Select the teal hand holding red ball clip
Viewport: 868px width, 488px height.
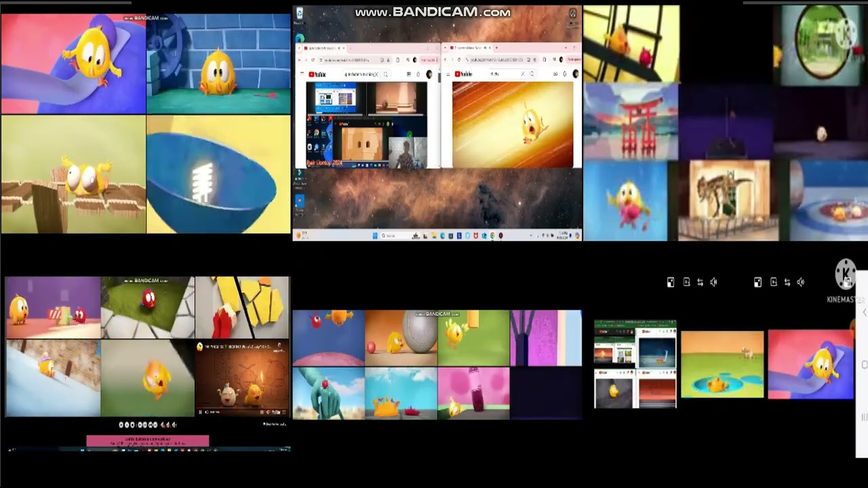(x=328, y=393)
